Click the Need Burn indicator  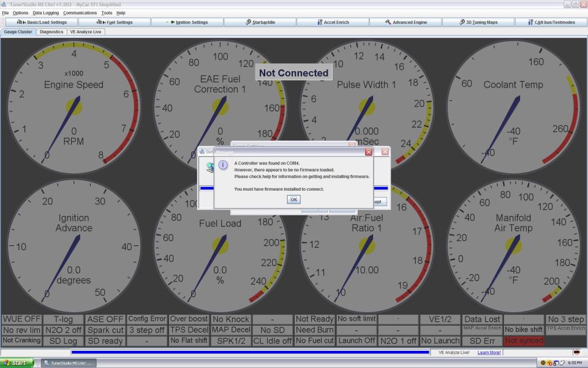(314, 330)
